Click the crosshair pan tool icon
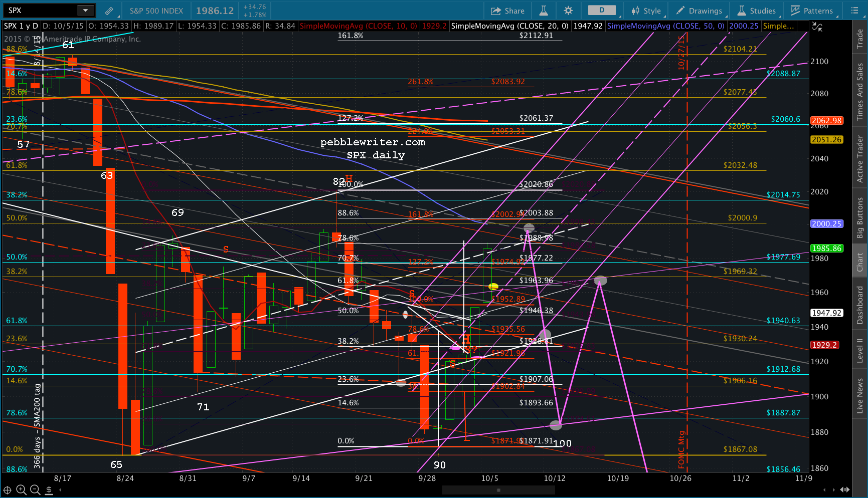Screen dimensions: 868x498 point(8,490)
